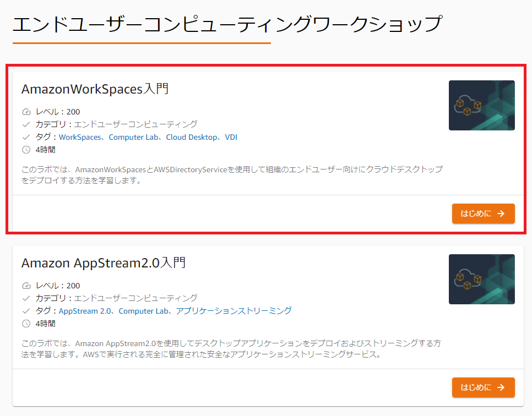This screenshot has height=416, width=532.
Task: Click the clock icon on the AppStream2.0 card
Action: [x=25, y=323]
